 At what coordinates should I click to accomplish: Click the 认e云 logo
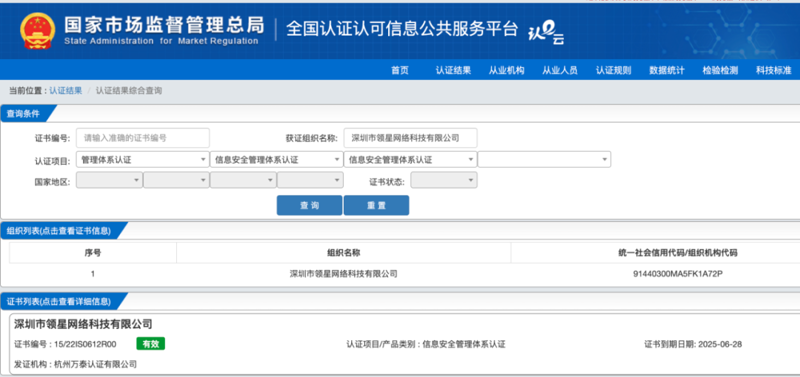pos(546,34)
